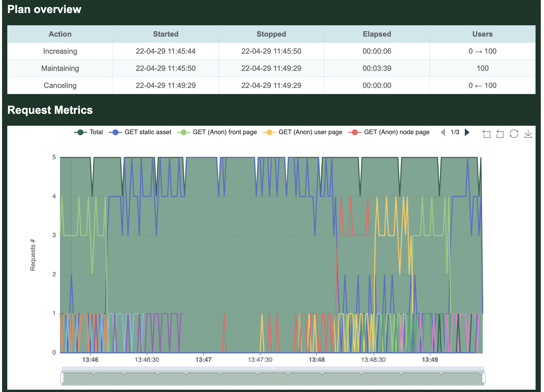
Task: Click users cell '0 ← 100'
Action: 483,85
